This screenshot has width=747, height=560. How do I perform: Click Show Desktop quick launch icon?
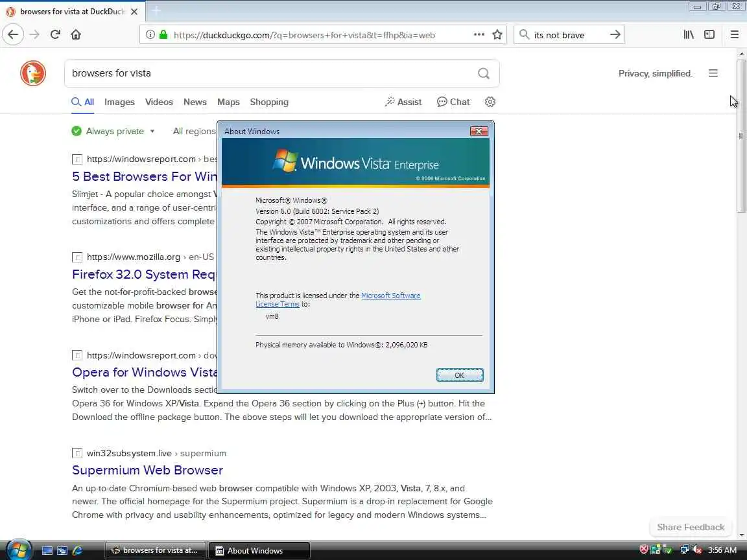pos(47,550)
